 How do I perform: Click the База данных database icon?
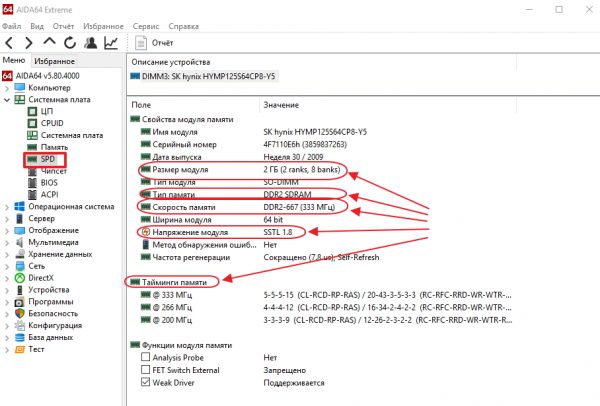point(20,337)
